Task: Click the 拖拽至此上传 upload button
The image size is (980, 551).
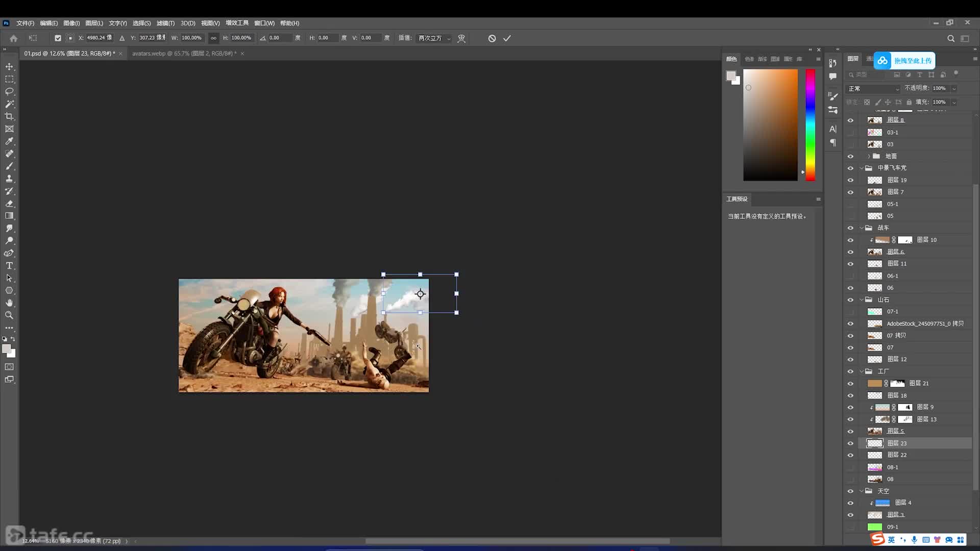Action: [904, 61]
